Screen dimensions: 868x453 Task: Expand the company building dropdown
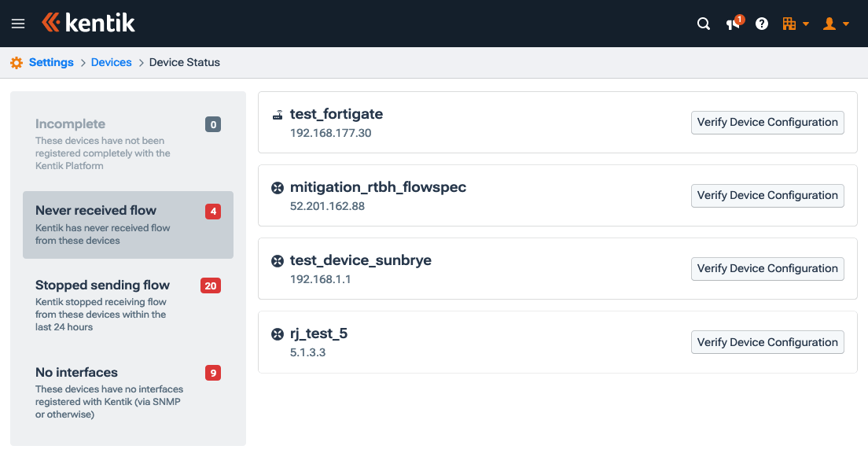tap(796, 24)
